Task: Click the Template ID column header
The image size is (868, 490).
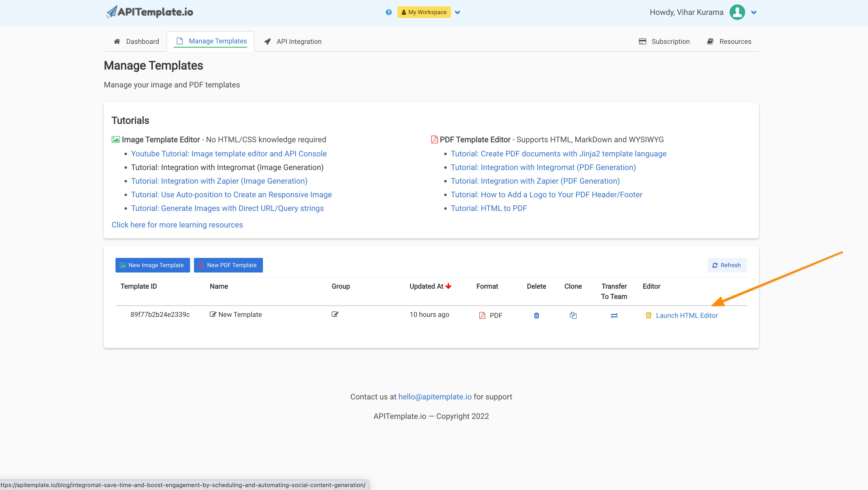Action: [x=138, y=286]
